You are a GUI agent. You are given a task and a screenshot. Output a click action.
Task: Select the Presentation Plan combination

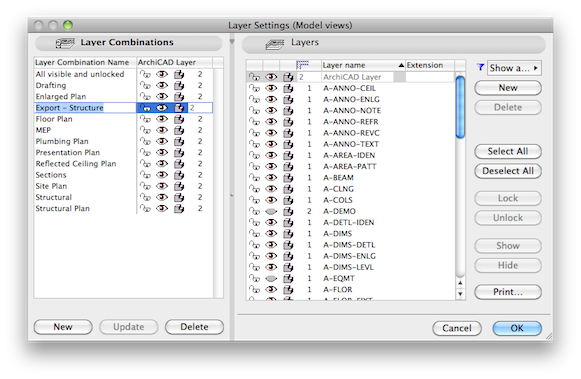click(x=68, y=153)
